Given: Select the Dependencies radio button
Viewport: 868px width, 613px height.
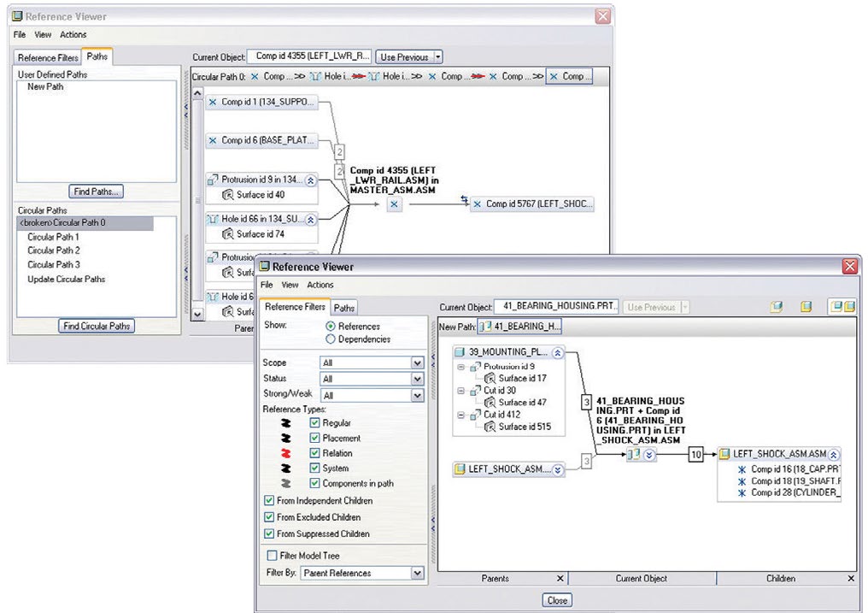Looking at the screenshot, I should pyautogui.click(x=331, y=339).
